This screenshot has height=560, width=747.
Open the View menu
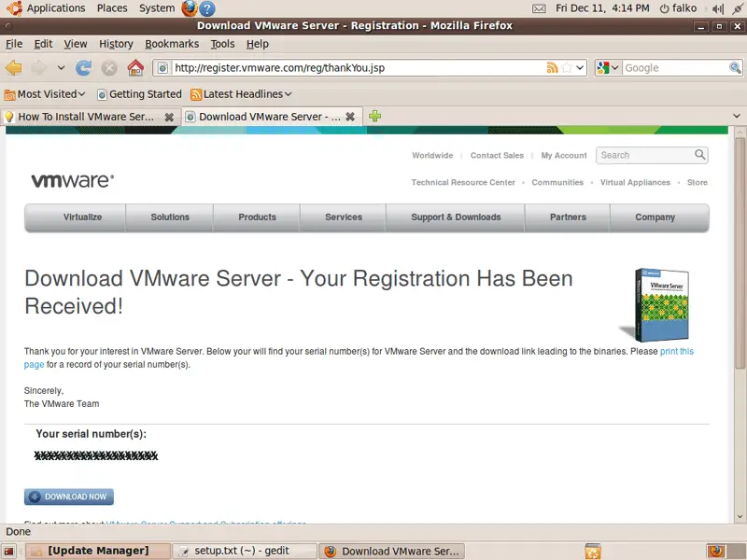click(x=76, y=44)
